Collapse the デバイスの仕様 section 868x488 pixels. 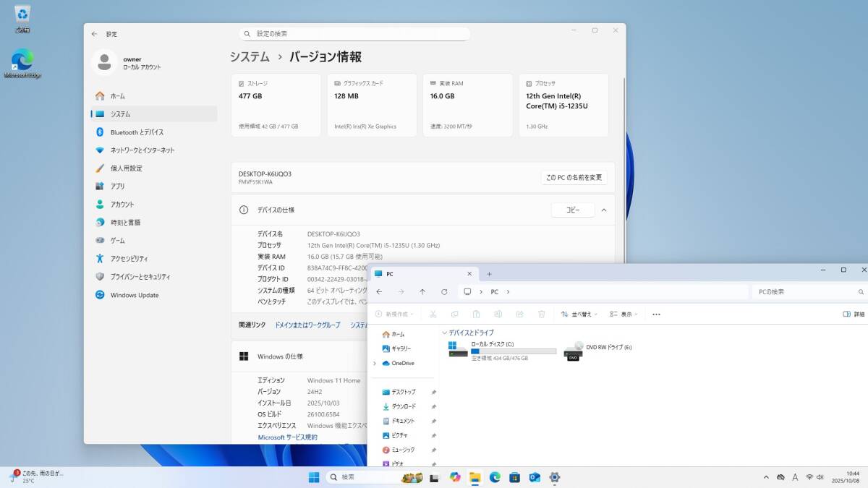[x=603, y=210]
